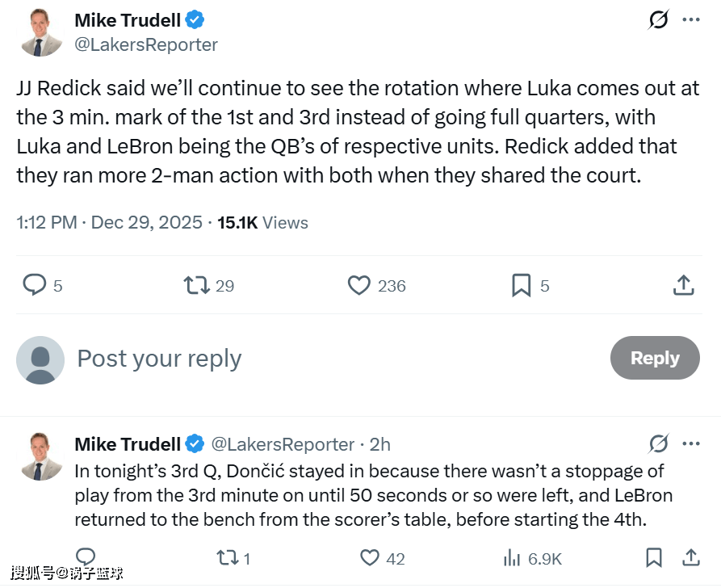721x588 pixels.
Task: Repost the main tweet with 29 reposts
Action: (196, 285)
